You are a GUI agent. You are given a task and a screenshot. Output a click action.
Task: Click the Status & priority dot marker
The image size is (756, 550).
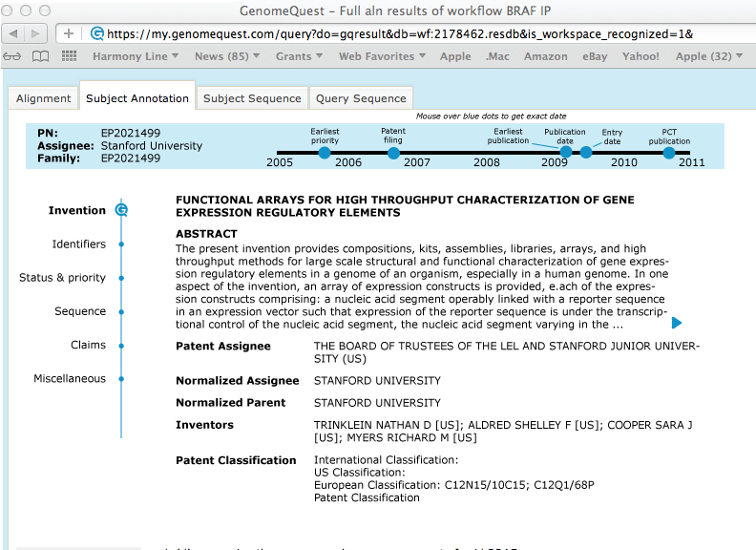121,278
